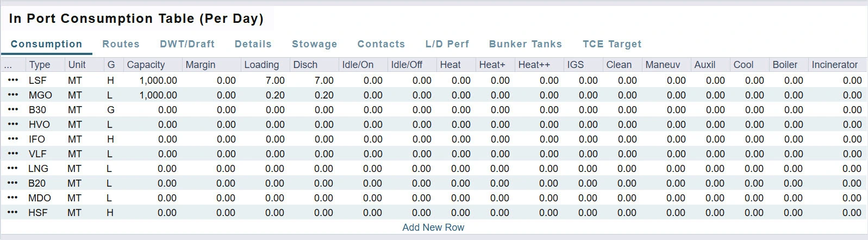Click the Unit column header
The width and height of the screenshot is (868, 240).
coord(84,65)
